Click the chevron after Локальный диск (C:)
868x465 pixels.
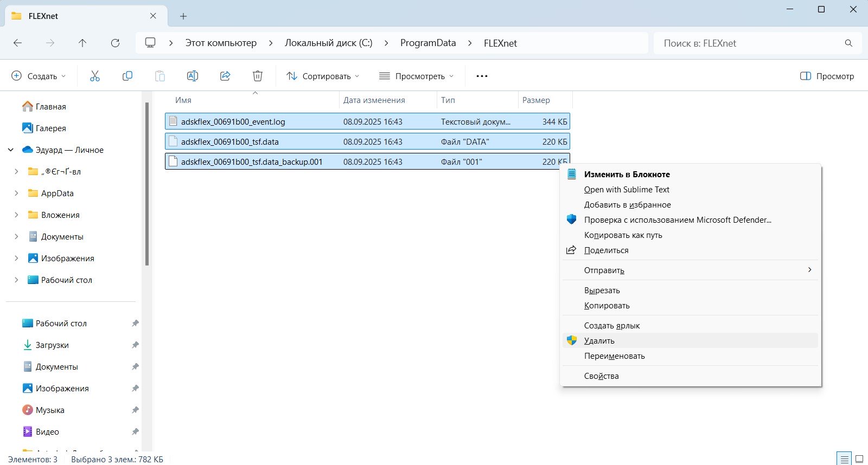pos(386,43)
